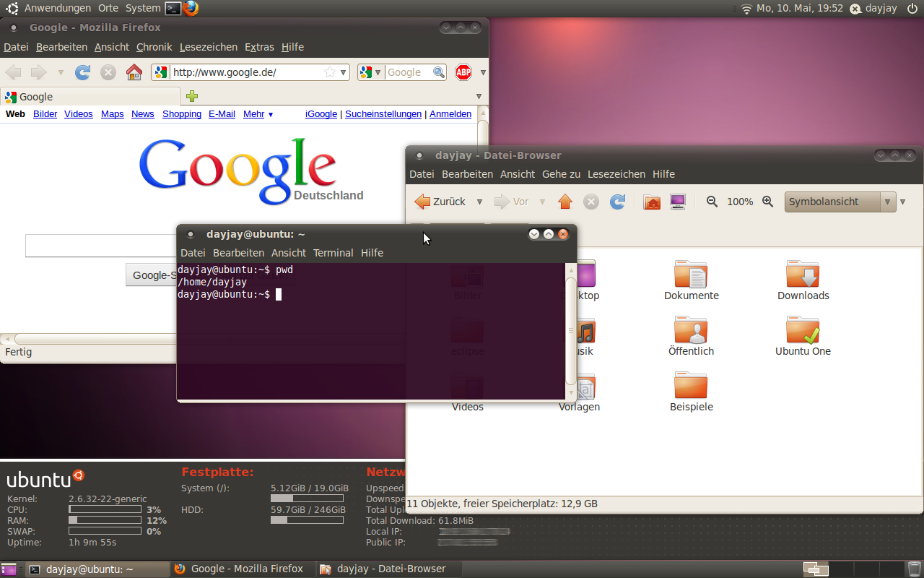Reload the folder in Datei-Browser
Image resolution: width=924 pixels, height=578 pixels.
tap(617, 202)
